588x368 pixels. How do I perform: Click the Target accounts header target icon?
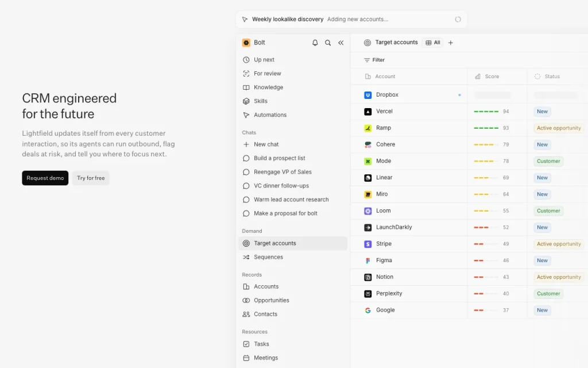[x=367, y=43]
